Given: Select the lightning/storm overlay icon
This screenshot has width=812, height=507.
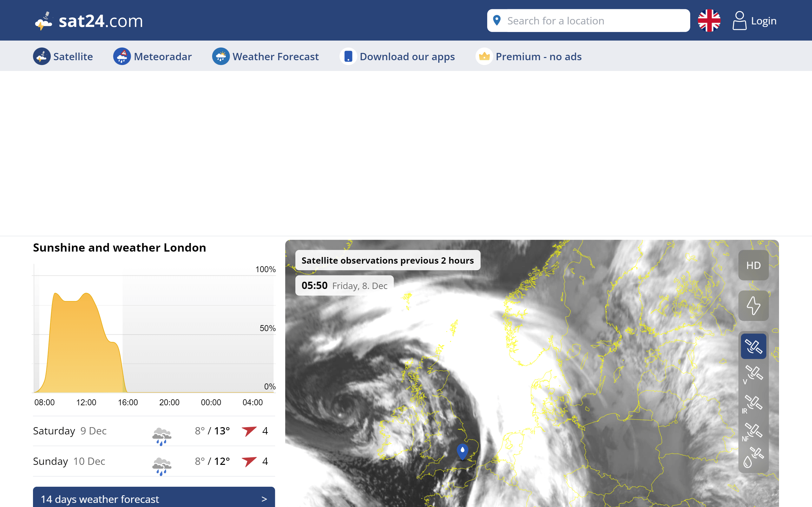Looking at the screenshot, I should coord(754,306).
